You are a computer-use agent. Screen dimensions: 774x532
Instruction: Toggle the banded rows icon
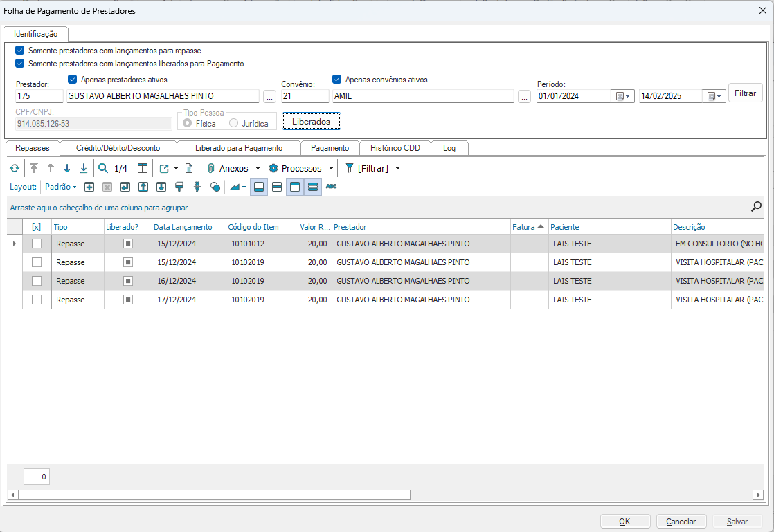pyautogui.click(x=313, y=187)
